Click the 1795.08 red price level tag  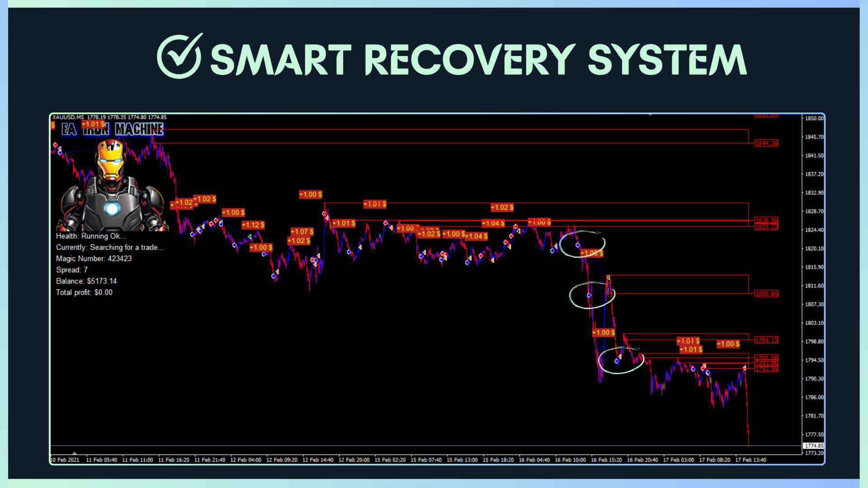766,358
